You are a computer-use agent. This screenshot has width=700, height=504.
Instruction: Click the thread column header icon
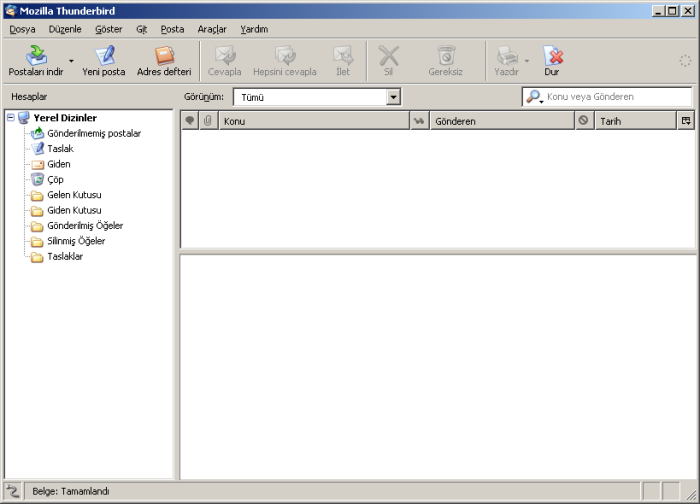click(x=190, y=121)
